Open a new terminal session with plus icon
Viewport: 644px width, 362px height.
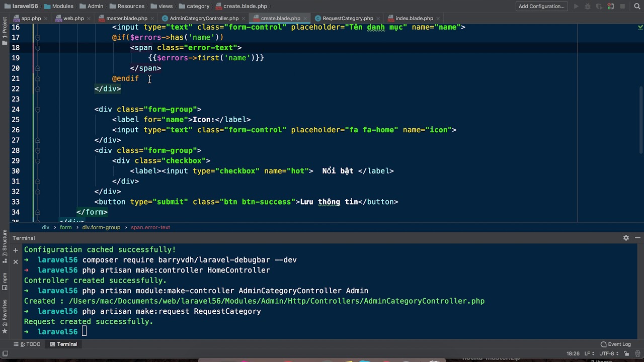[16, 250]
